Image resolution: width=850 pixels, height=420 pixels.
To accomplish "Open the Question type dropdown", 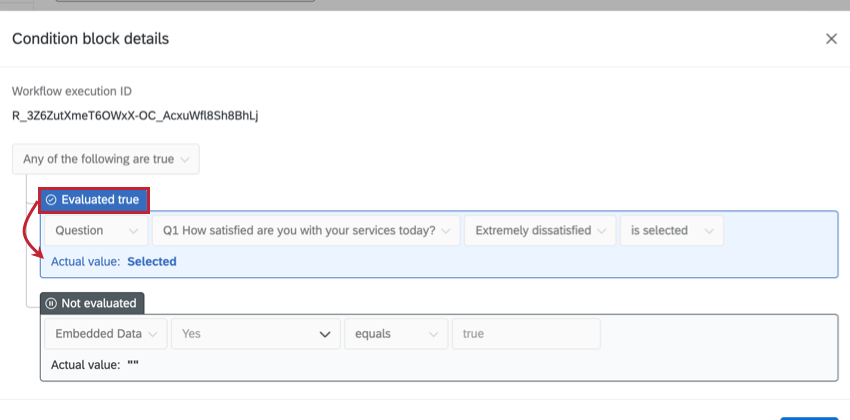I will pyautogui.click(x=96, y=230).
